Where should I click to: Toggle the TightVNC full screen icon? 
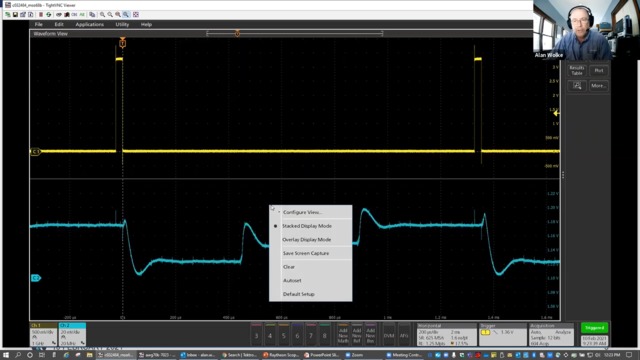136,14
